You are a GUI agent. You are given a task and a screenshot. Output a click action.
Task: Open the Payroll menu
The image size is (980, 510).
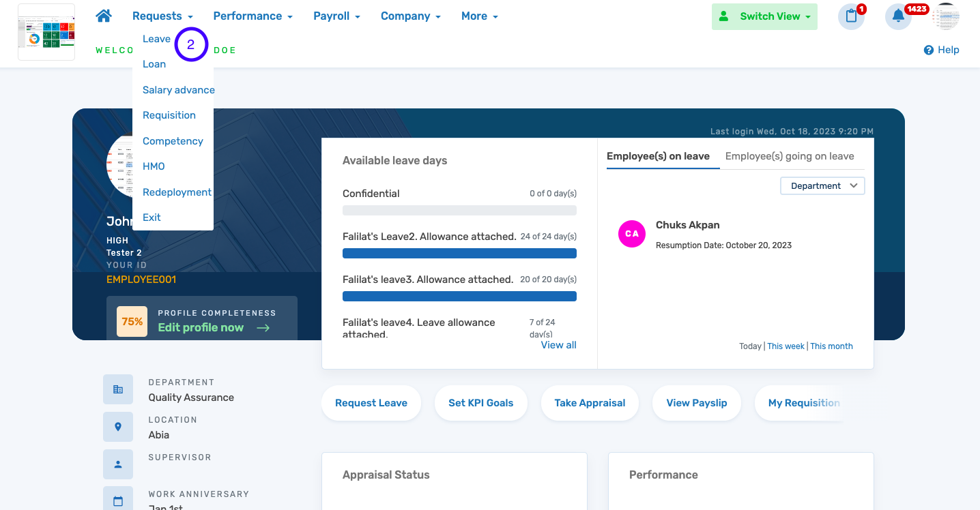tap(336, 16)
